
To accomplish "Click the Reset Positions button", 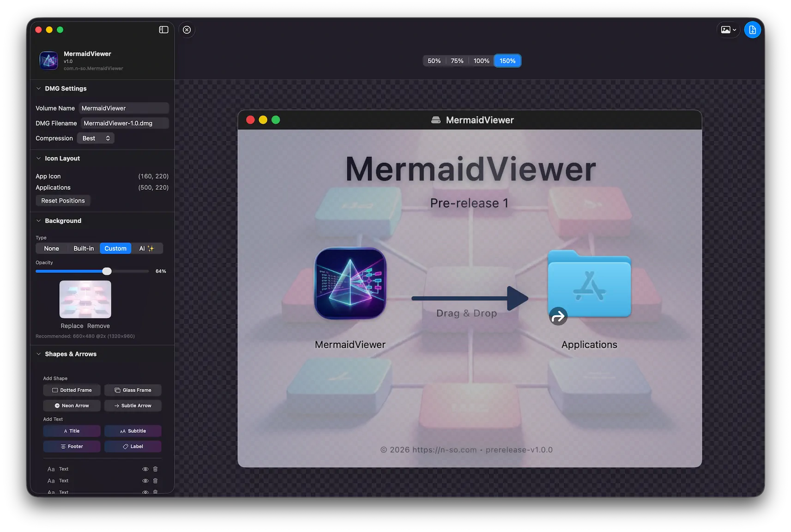I will click(x=63, y=200).
